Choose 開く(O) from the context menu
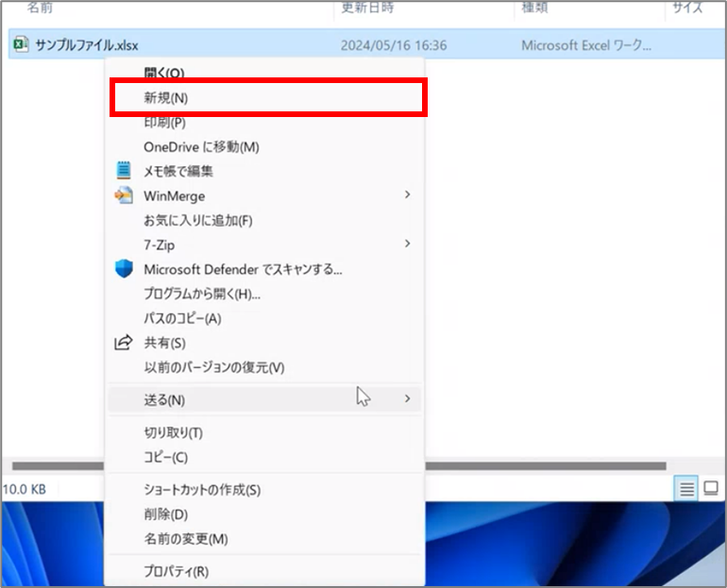727x588 pixels. [x=264, y=73]
